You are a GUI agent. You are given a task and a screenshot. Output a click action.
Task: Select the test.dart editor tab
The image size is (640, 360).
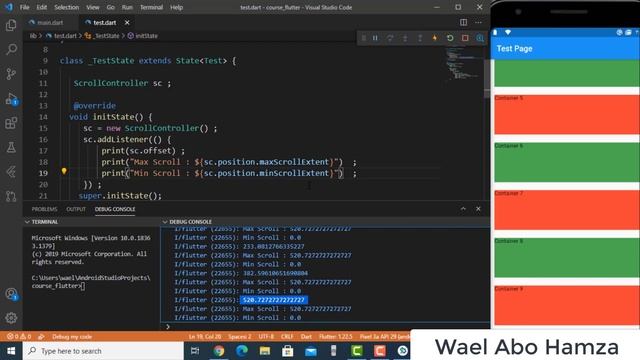tap(104, 22)
